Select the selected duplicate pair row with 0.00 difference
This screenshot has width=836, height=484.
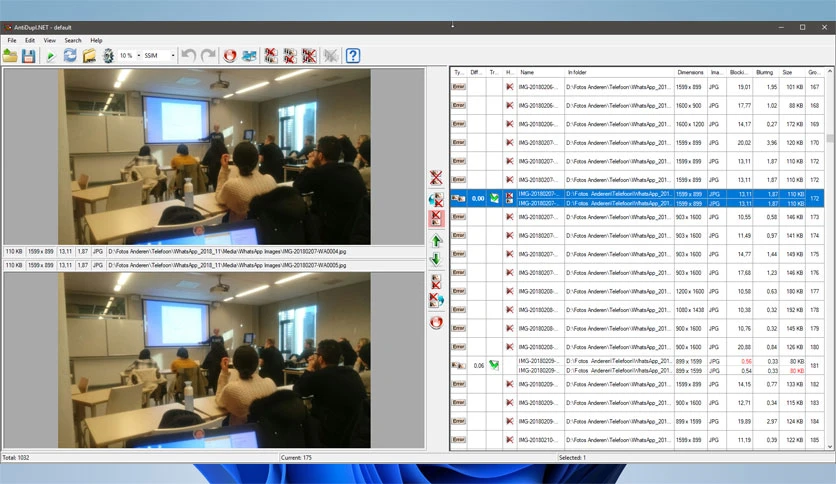pos(637,198)
